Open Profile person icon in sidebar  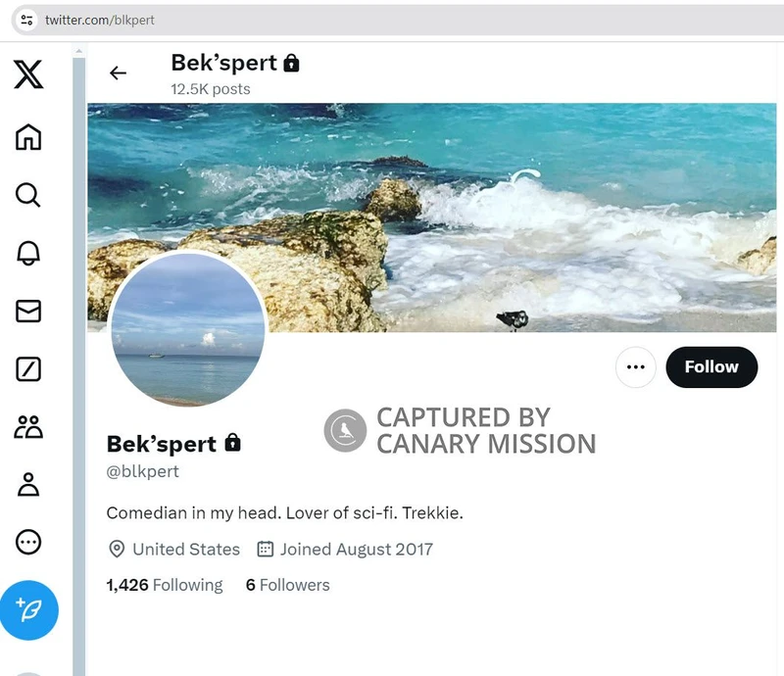(x=28, y=484)
